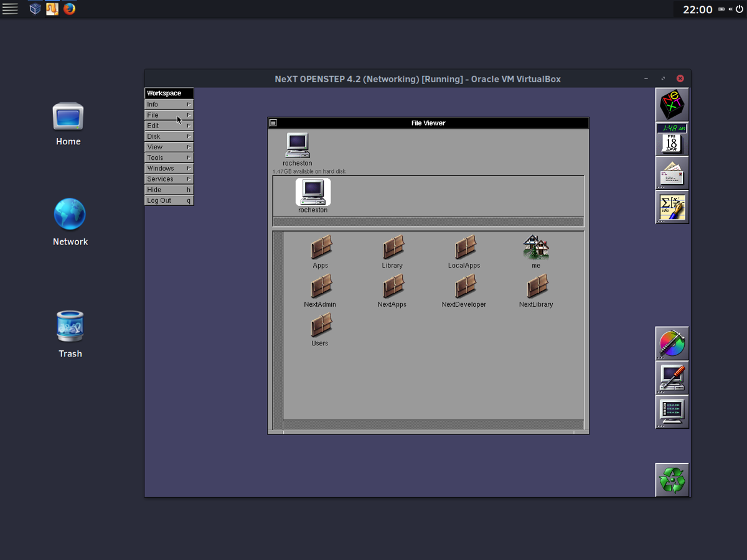Click the File Viewer title bar

[428, 123]
